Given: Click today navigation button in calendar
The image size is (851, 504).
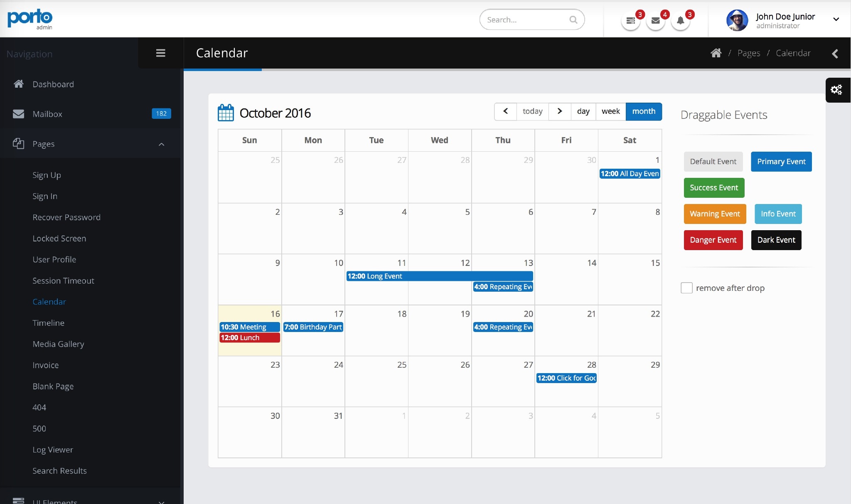Looking at the screenshot, I should pos(533,111).
